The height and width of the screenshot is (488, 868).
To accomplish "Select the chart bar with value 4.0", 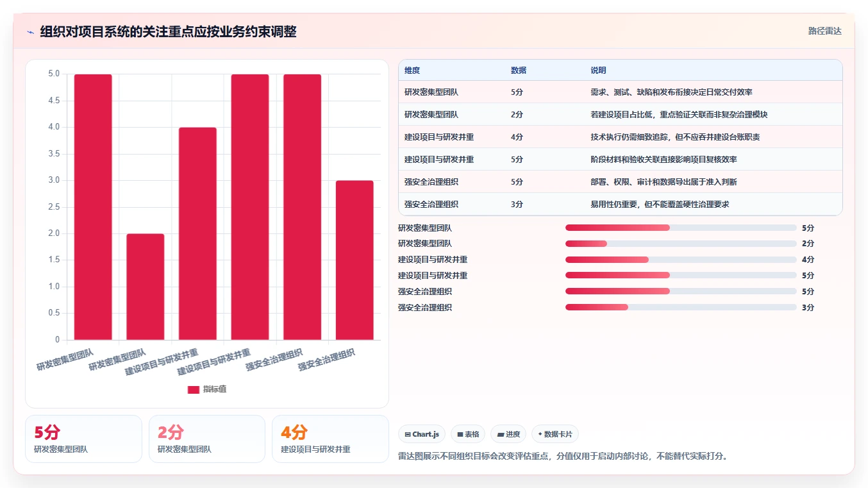I will pyautogui.click(x=198, y=233).
